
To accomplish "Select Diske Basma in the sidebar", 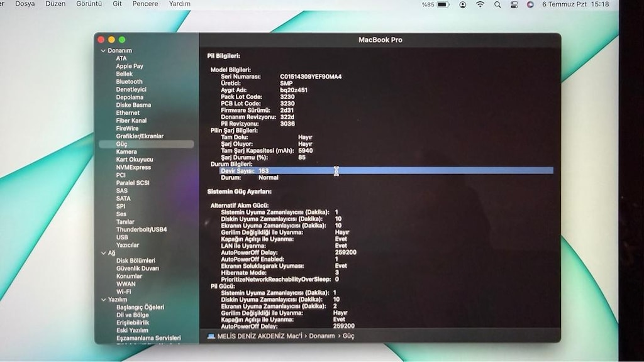I will [133, 105].
